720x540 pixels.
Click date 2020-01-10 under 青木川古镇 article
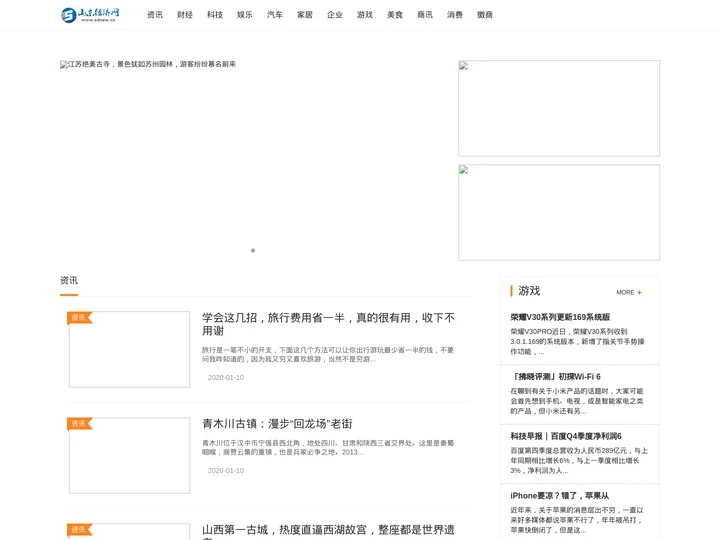click(225, 471)
